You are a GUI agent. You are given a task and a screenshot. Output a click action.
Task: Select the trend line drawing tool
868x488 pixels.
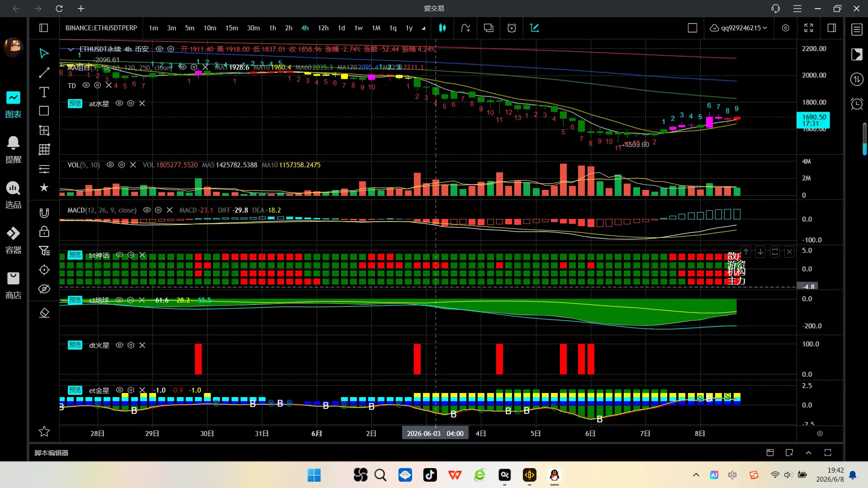(x=44, y=73)
